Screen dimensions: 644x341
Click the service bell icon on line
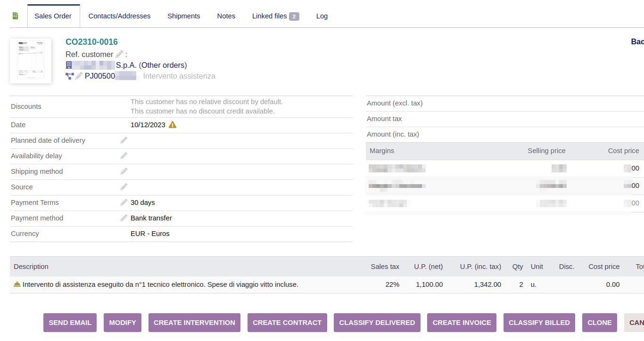pos(17,284)
